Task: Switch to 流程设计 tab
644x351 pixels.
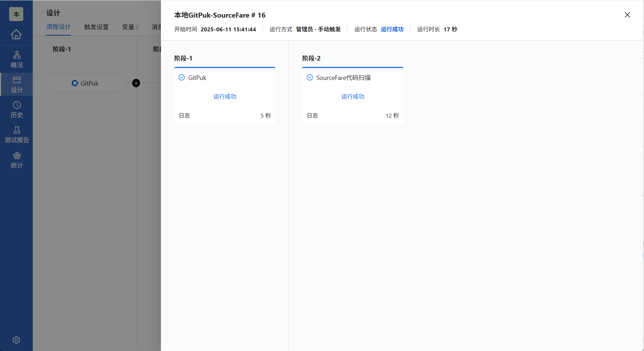Action: pos(58,27)
